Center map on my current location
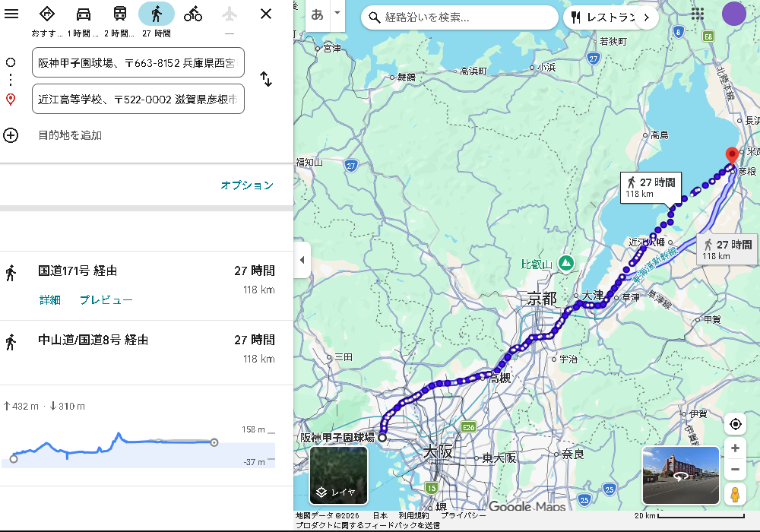The image size is (760, 532). (735, 424)
